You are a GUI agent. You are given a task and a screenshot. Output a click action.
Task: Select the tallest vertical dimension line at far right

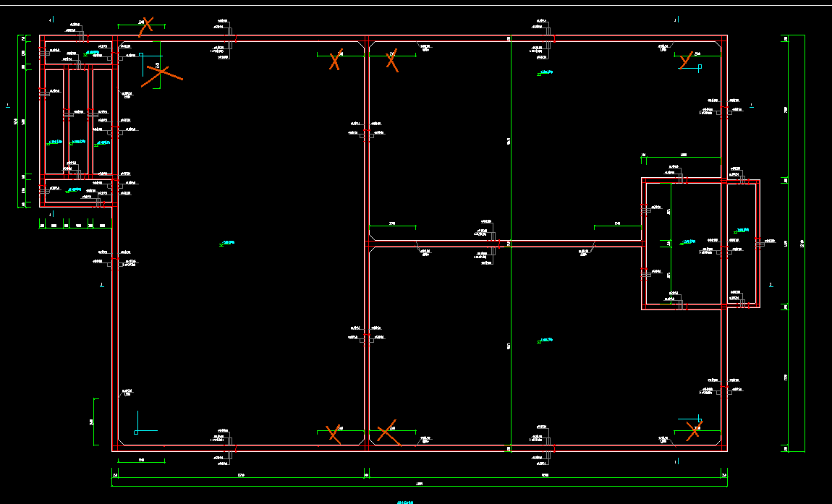coord(805,244)
